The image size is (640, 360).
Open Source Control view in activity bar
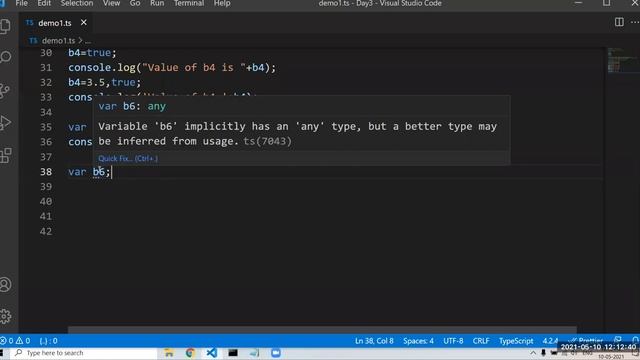5,90
